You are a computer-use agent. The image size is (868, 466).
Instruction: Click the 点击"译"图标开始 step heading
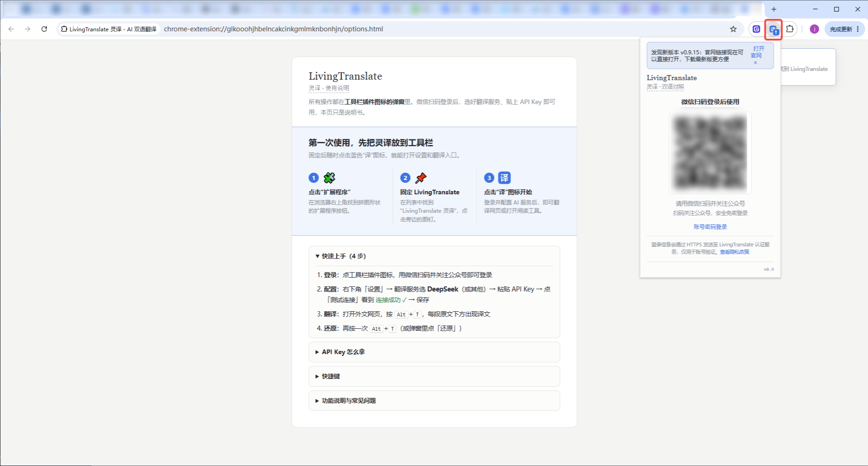tap(508, 192)
